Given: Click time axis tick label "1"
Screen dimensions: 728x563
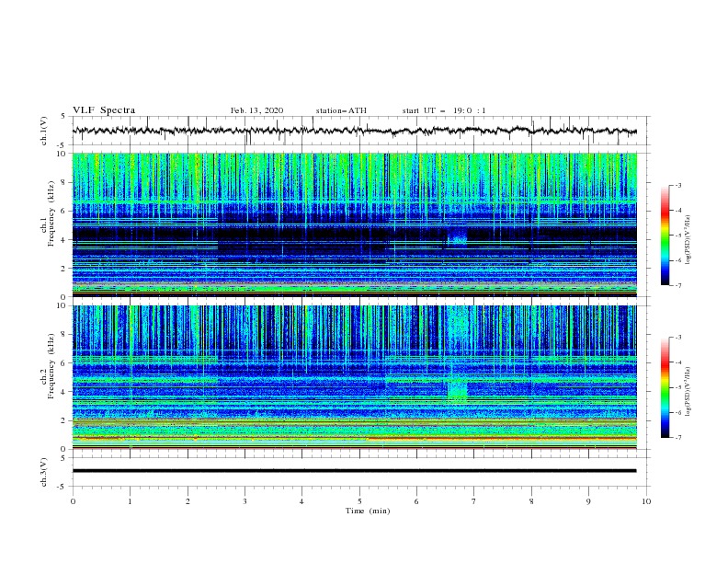Looking at the screenshot, I should 130,501.
